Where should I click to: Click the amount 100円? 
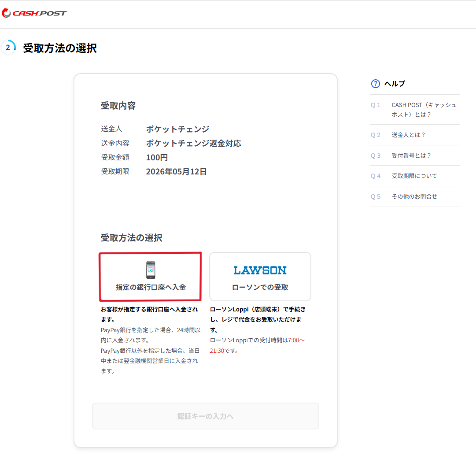point(157,157)
